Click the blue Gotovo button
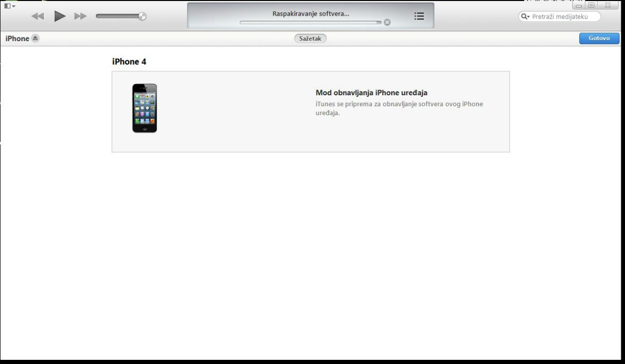Screen dimensions: 625x364 point(599,39)
